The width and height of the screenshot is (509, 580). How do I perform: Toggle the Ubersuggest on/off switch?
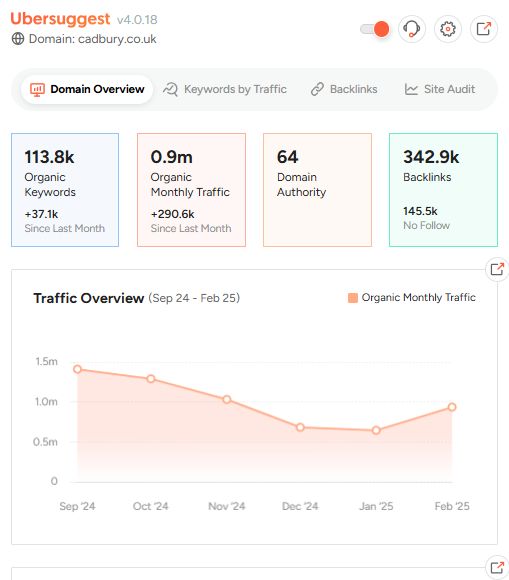(375, 29)
